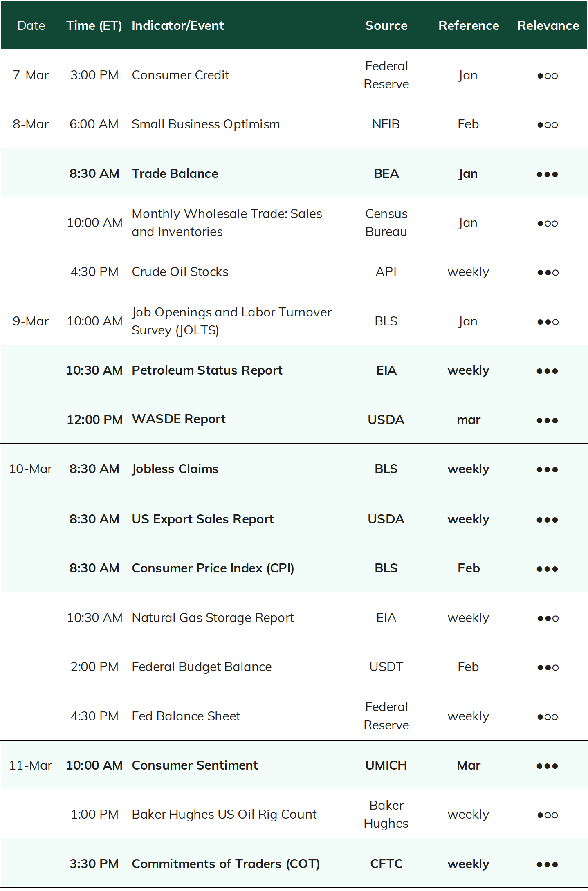Screen dimensions: 588x891
Task: Select the Petroleum Status Report entry
Action: 207,370
